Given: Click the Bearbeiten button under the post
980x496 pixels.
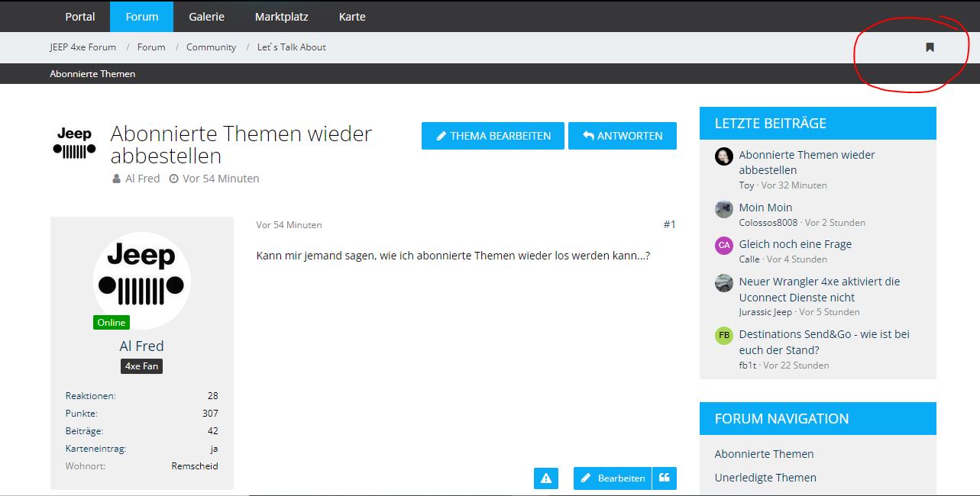Looking at the screenshot, I should click(613, 478).
